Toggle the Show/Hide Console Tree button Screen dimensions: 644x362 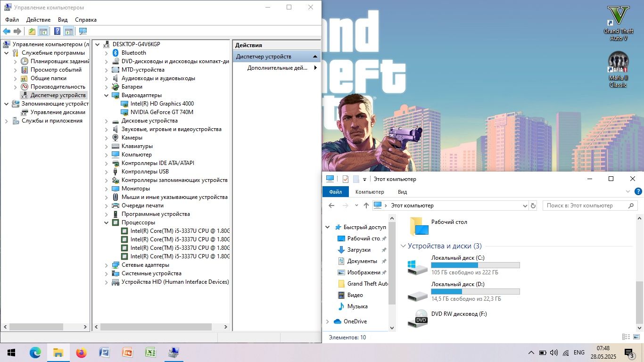tap(43, 31)
